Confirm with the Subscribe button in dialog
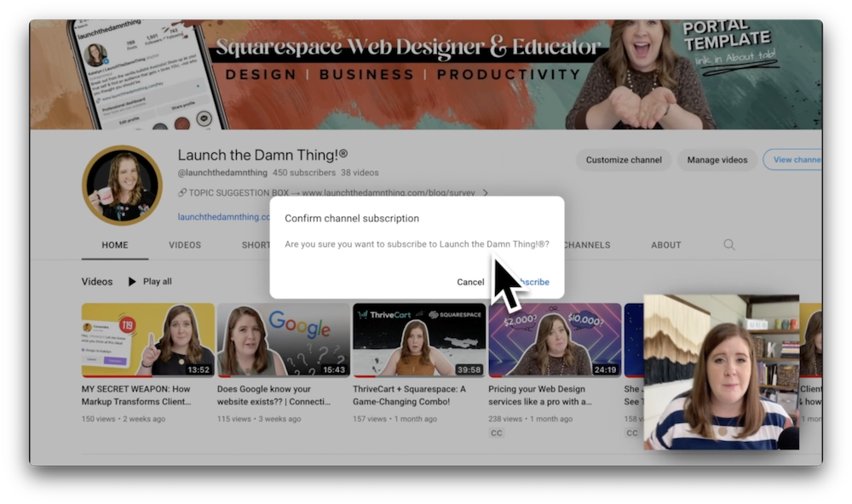 pyautogui.click(x=531, y=282)
